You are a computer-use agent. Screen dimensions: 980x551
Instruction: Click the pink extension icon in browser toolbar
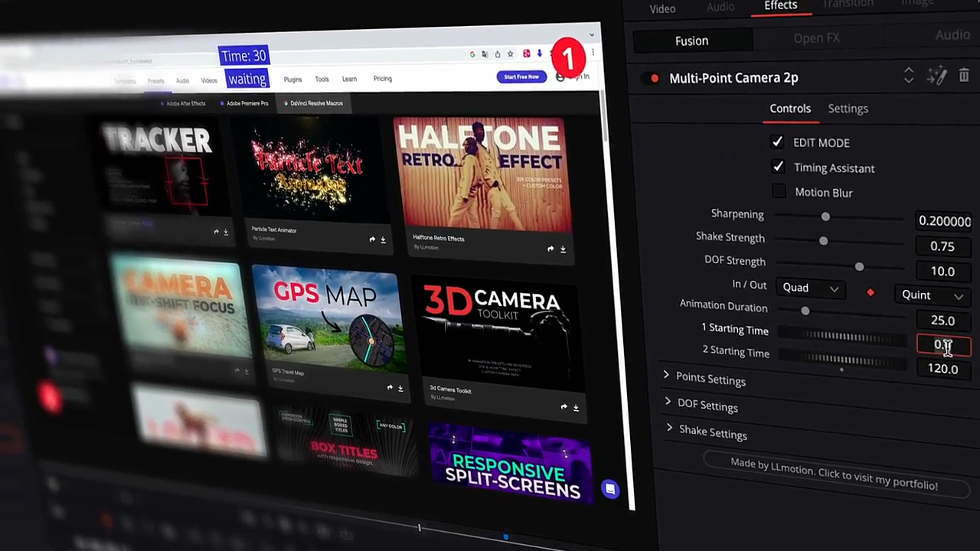click(526, 54)
